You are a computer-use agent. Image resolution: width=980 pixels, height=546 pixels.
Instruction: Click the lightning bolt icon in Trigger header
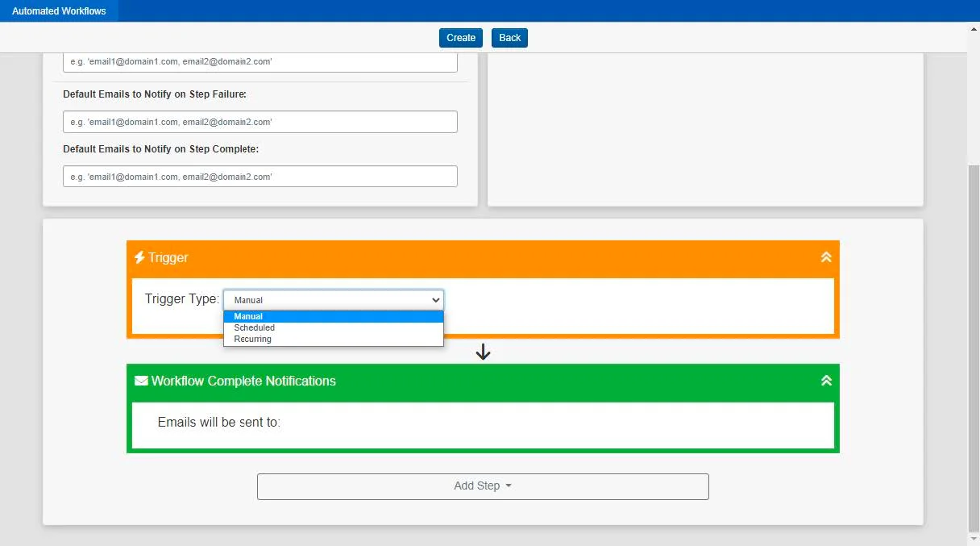click(140, 257)
